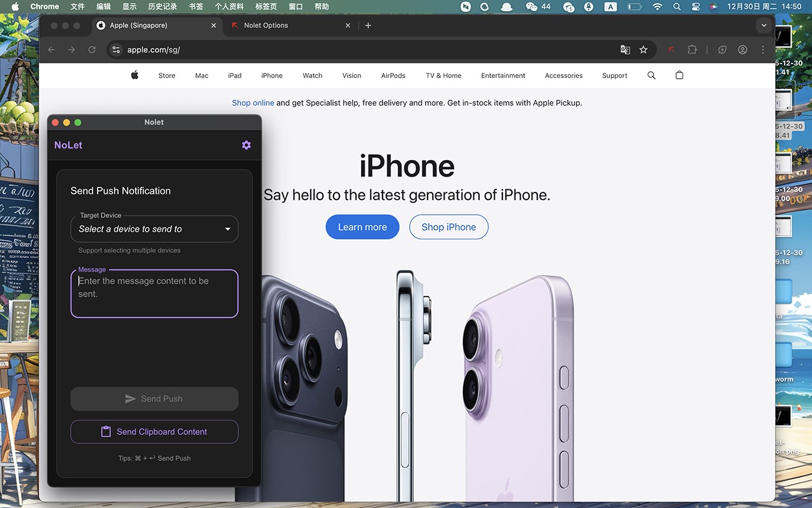Click the Shop online link
The height and width of the screenshot is (508, 812).
click(x=253, y=103)
